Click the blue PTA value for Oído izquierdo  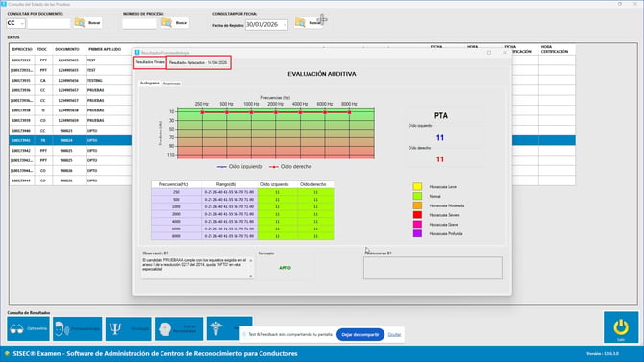440,138
